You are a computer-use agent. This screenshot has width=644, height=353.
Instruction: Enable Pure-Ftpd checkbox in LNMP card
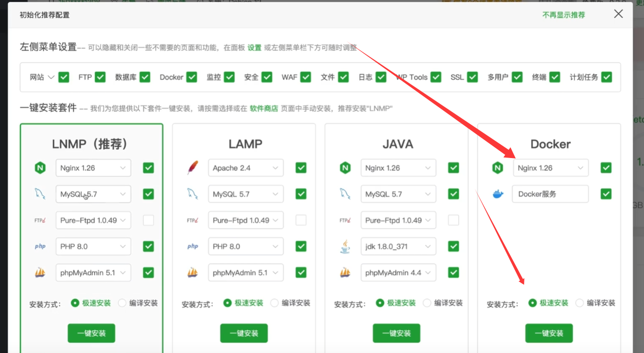tap(148, 220)
